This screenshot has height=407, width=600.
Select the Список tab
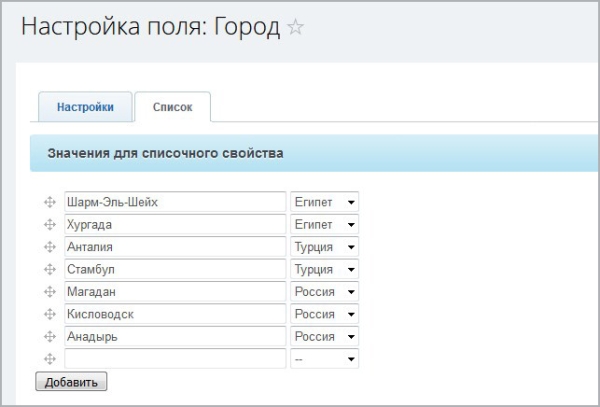point(172,107)
